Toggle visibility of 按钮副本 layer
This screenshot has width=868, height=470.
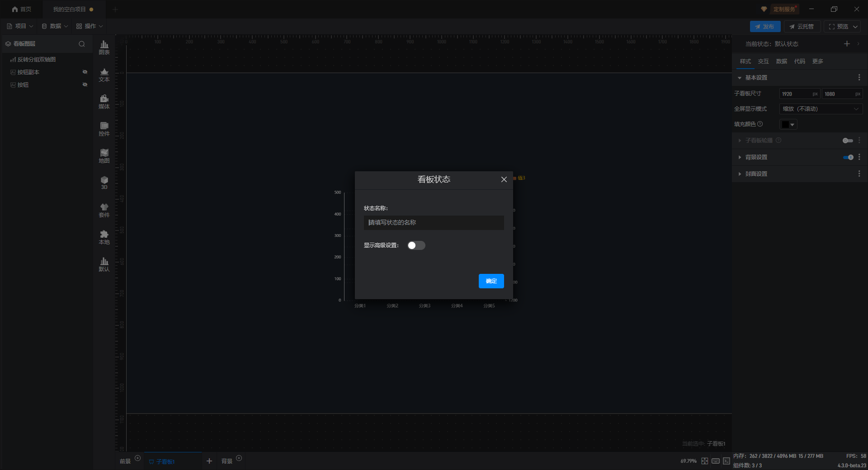[x=85, y=72]
